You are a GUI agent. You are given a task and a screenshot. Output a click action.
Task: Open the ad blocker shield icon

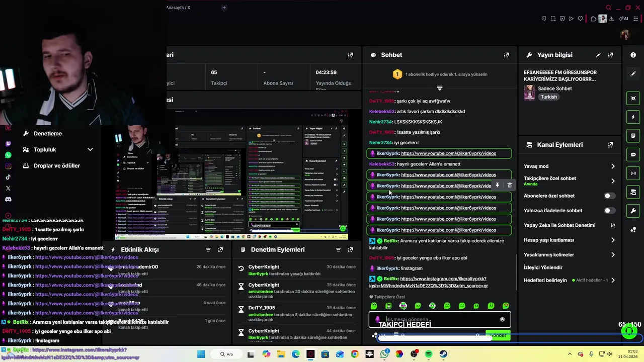(x=562, y=19)
